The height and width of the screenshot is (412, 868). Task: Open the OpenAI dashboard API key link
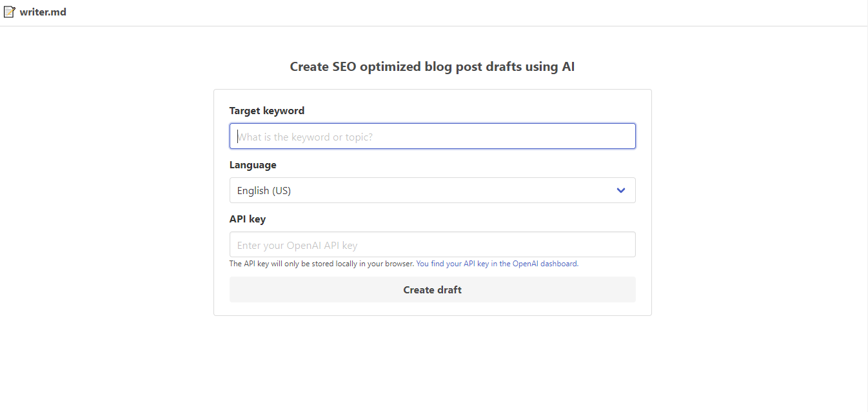(497, 264)
